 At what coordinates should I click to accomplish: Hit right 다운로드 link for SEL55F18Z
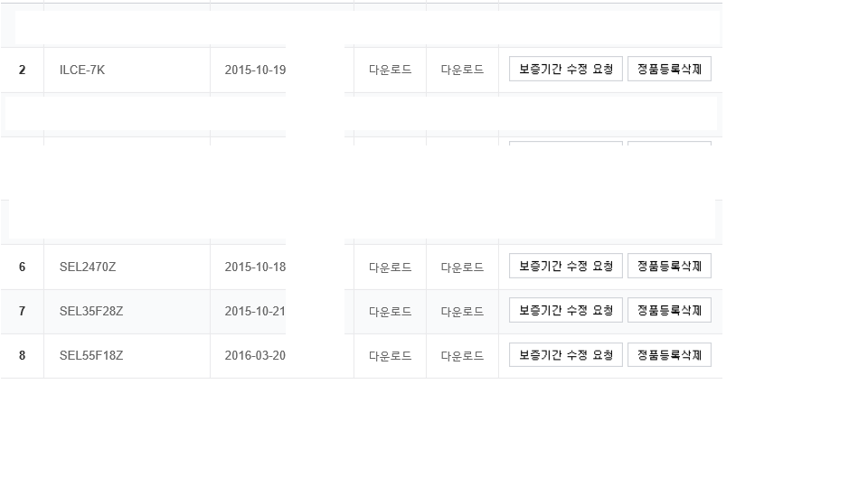point(462,356)
